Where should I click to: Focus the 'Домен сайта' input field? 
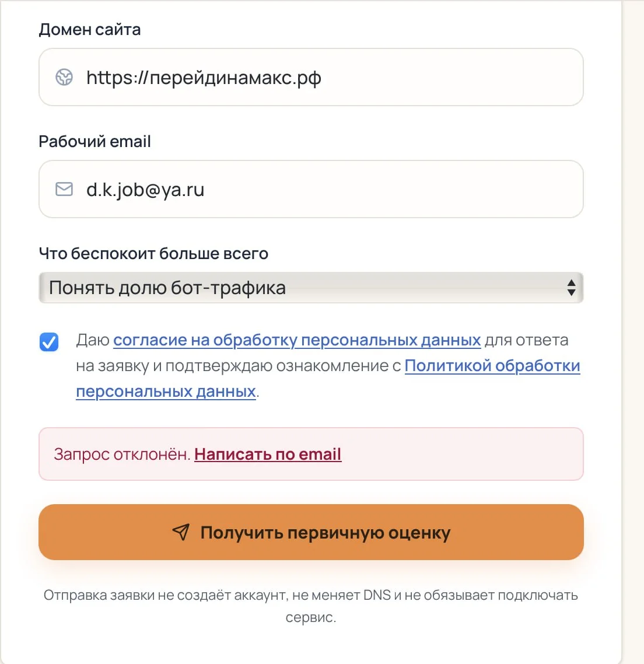(x=311, y=77)
